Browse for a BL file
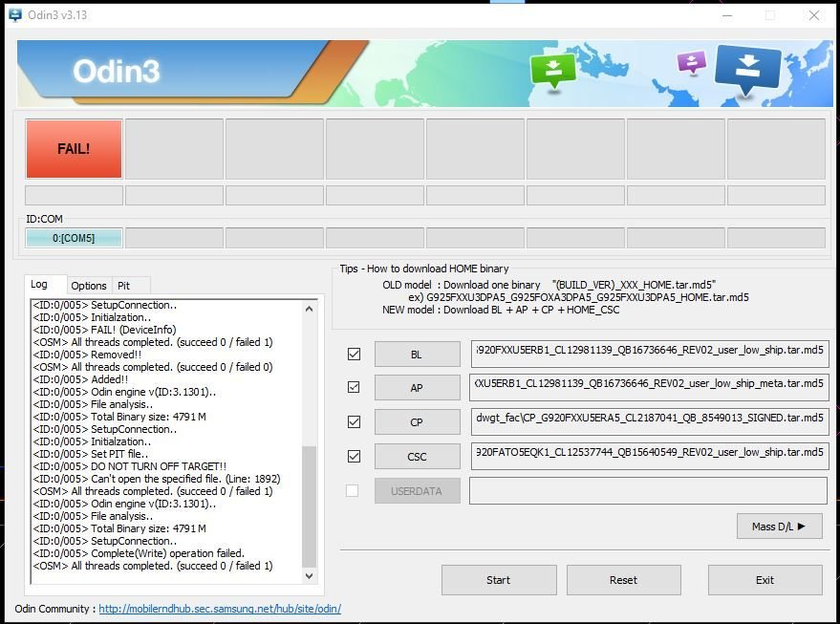The height and width of the screenshot is (624, 840). (417, 355)
